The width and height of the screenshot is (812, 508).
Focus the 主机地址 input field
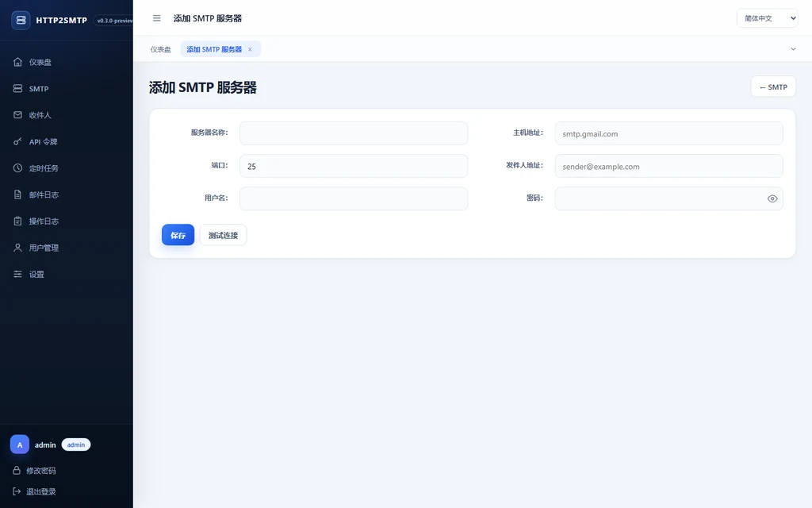(668, 133)
